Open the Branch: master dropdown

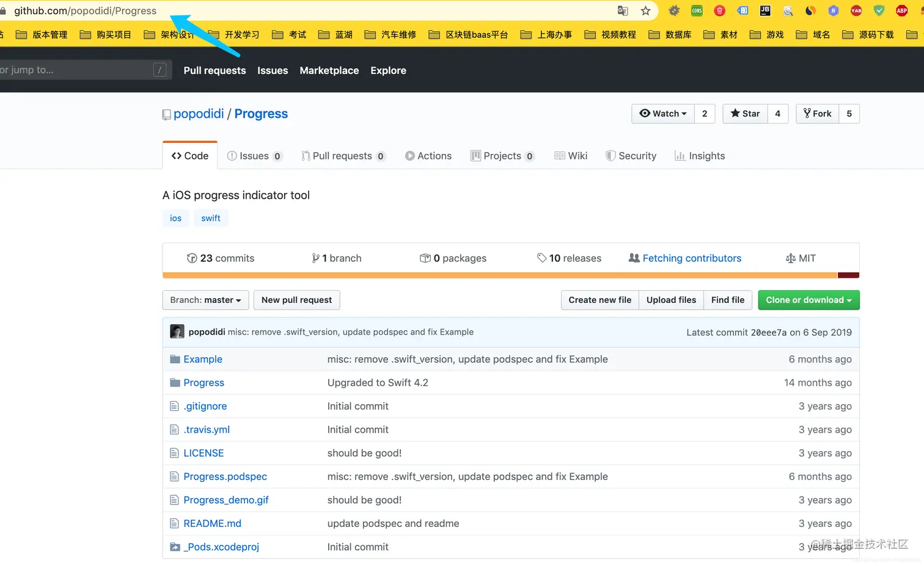(205, 300)
